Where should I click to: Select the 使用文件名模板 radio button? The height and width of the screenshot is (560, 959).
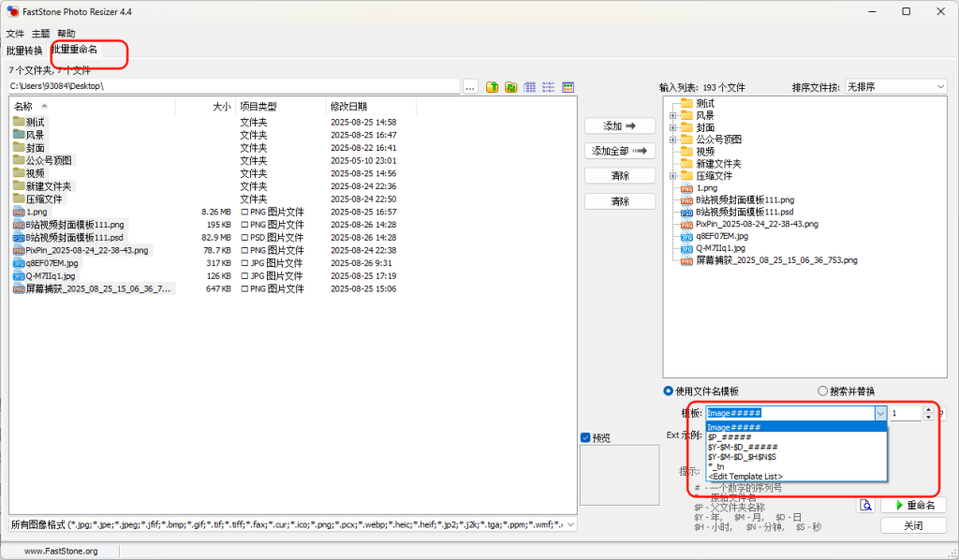pyautogui.click(x=669, y=391)
